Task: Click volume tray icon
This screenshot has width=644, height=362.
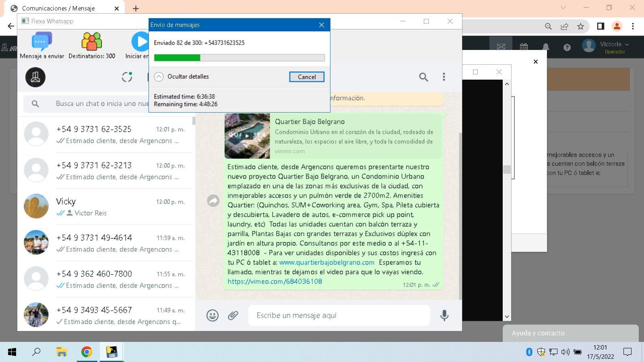Action: (x=565, y=352)
